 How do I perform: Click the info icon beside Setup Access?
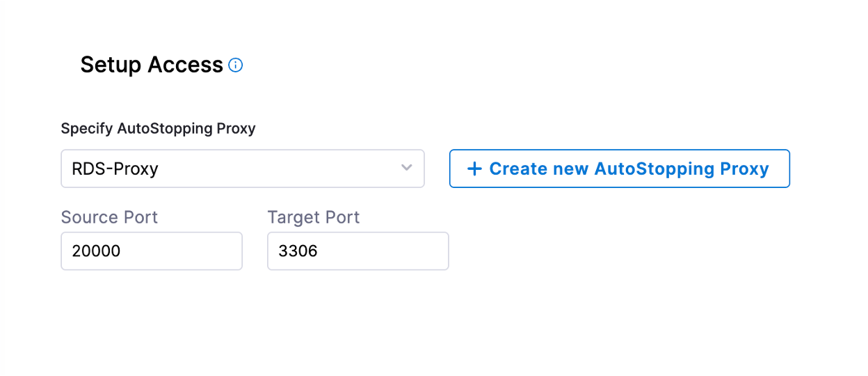[x=236, y=65]
